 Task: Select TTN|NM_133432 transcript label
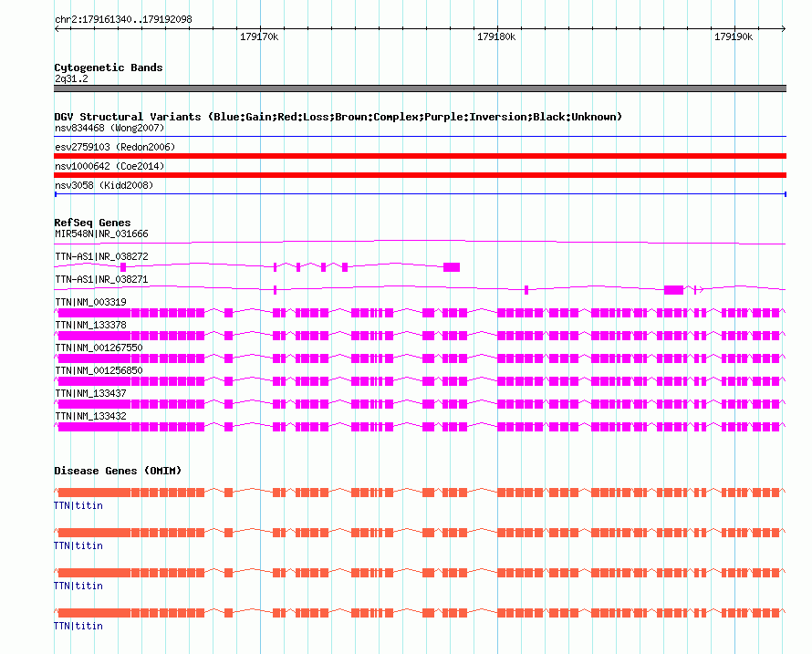[90, 416]
